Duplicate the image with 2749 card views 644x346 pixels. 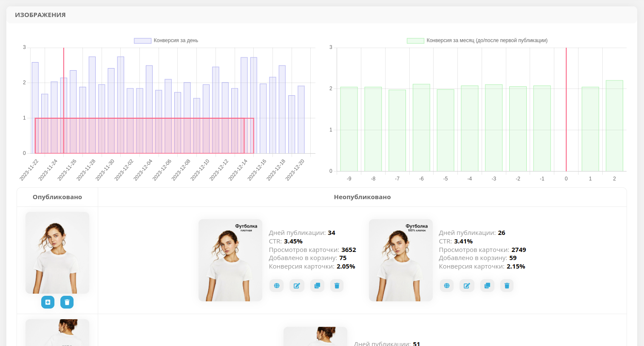coord(487,286)
